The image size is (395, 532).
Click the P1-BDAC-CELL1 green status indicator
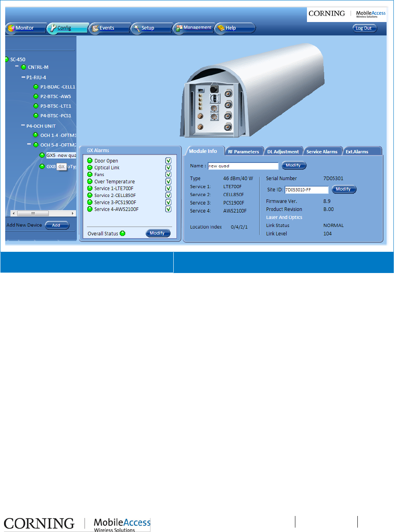pos(36,86)
